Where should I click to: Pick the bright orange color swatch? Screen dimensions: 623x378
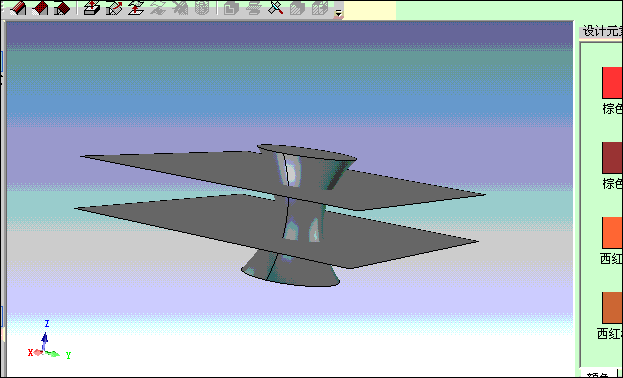point(612,233)
